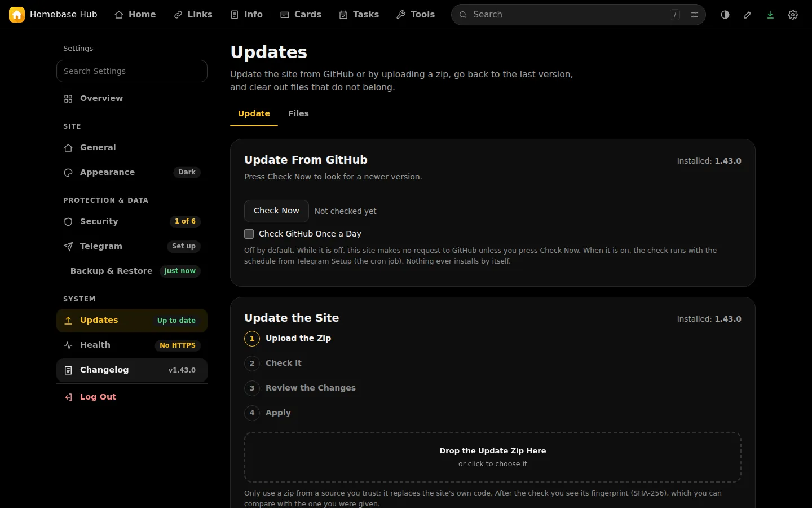Open Backup & Restore settings
This screenshot has width=812, height=508.
click(x=132, y=271)
